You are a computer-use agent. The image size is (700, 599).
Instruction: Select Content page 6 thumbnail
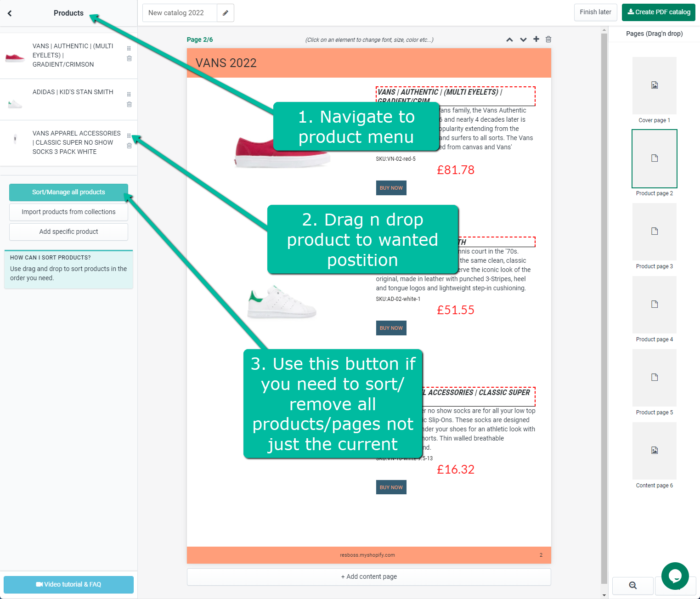655,451
